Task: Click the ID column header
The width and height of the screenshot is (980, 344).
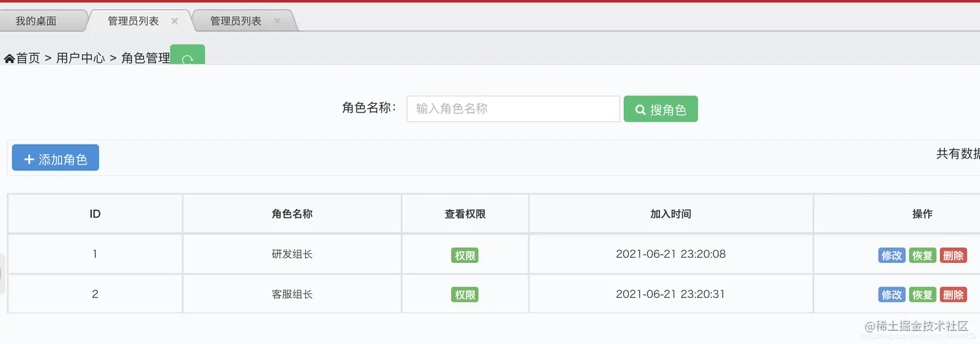Action: [x=95, y=214]
